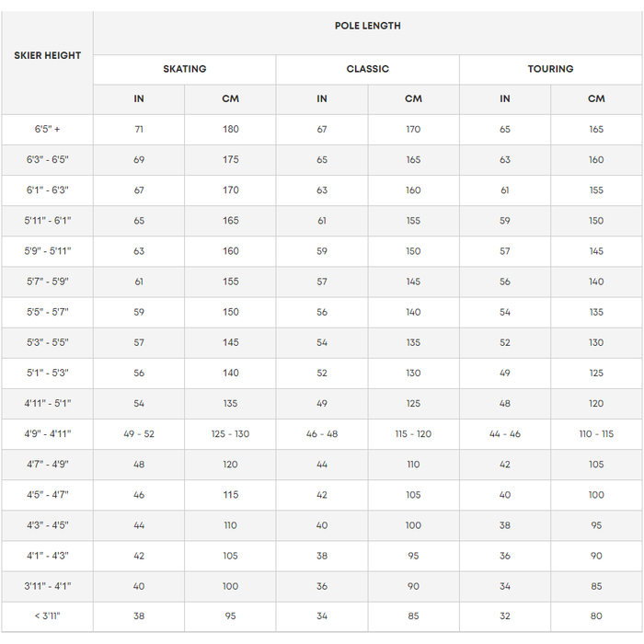Select the 46 - 48 classic inches cell
The height and width of the screenshot is (644, 644).
(x=322, y=434)
